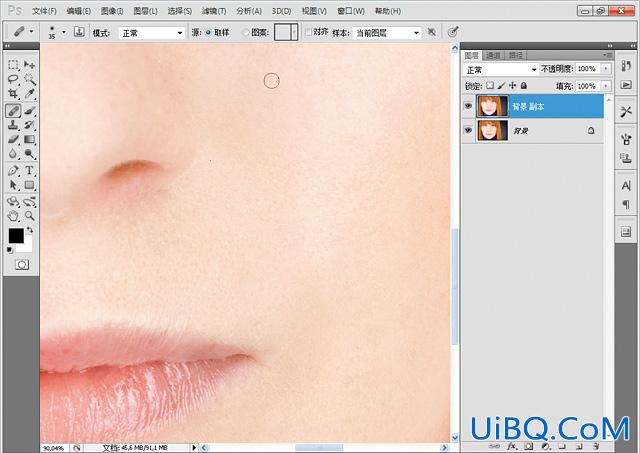The width and height of the screenshot is (640, 453).
Task: Toggle tablet pressure brush size button
Action: [x=453, y=32]
